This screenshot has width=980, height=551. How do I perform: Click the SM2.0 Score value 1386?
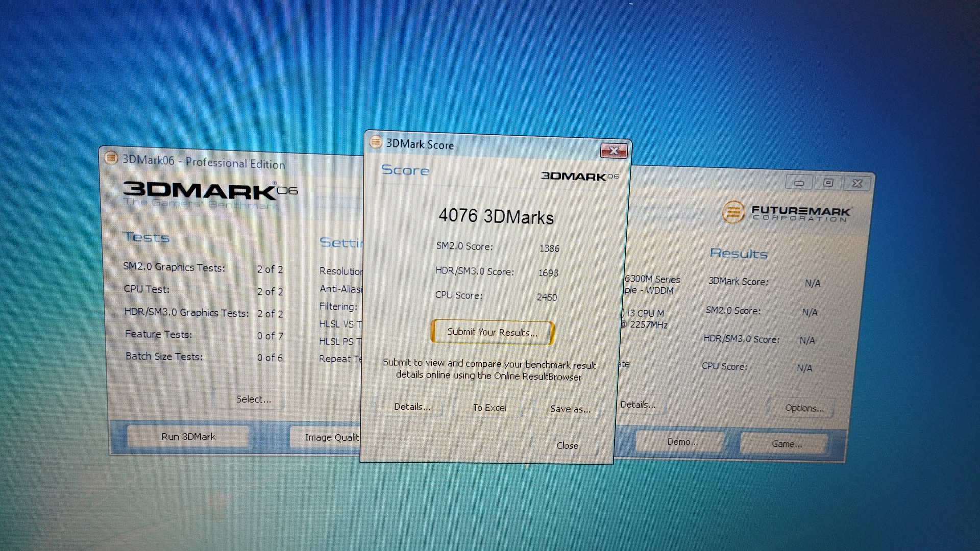coord(549,248)
